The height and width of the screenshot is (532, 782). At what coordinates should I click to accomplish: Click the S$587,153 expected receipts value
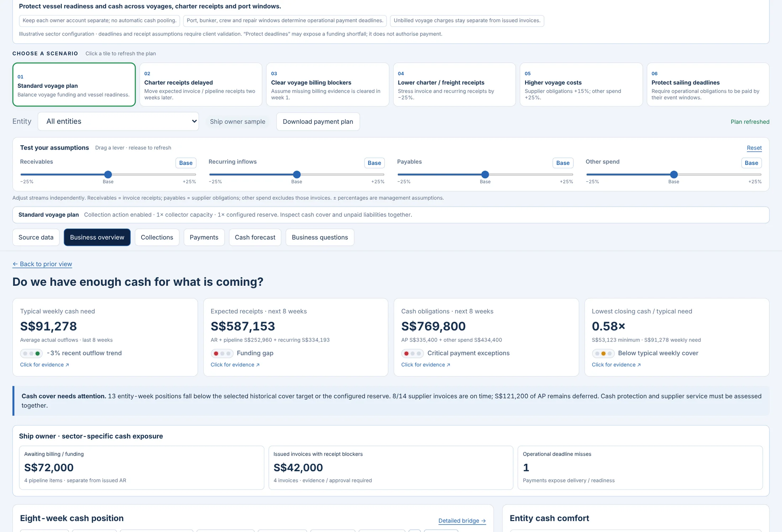[243, 326]
